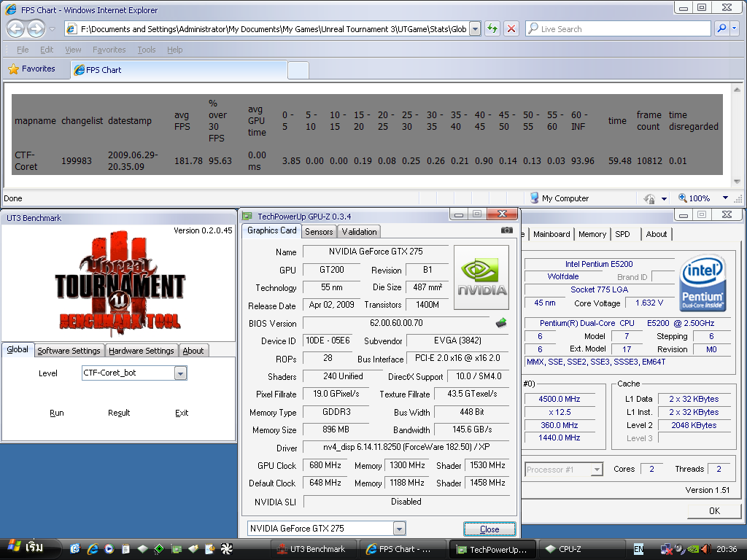Viewport: 747px width, 560px height.
Task: Click the IE Back navigation arrow
Action: [x=16, y=29]
